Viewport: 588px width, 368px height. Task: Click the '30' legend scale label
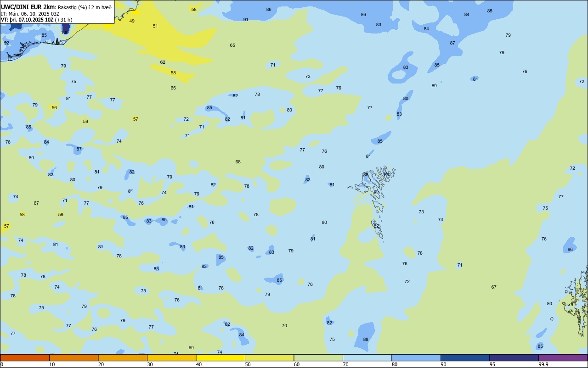(x=150, y=364)
